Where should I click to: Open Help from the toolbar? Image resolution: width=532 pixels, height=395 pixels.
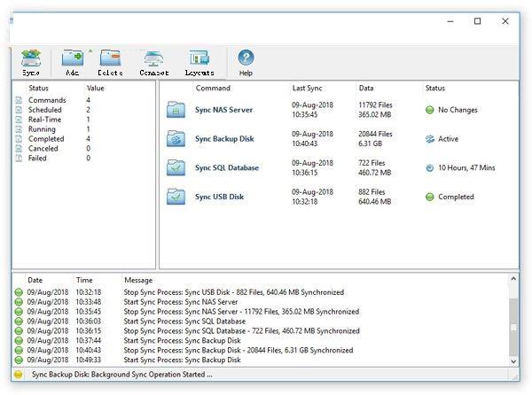click(246, 62)
